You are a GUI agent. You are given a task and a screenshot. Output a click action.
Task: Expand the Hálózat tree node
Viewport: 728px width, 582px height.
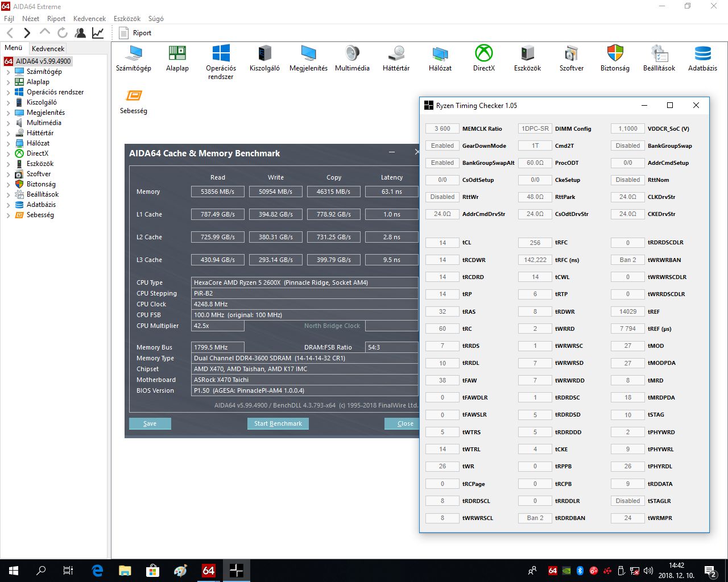click(x=8, y=143)
